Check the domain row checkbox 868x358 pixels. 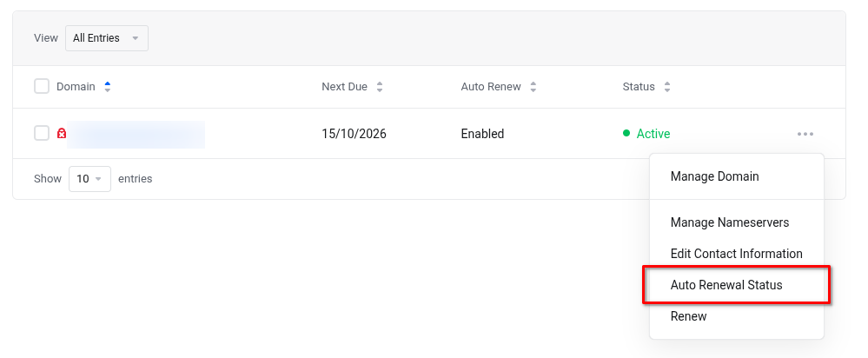pos(42,133)
